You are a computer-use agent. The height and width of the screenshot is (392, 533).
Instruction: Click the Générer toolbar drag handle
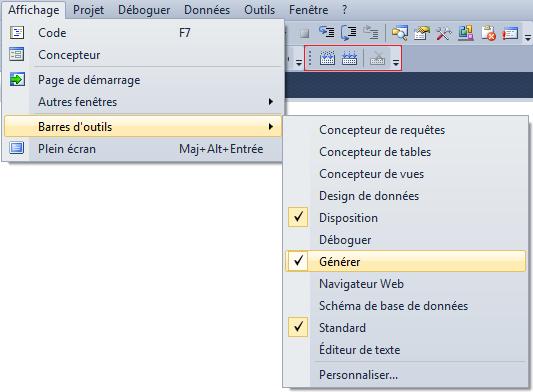pos(310,58)
